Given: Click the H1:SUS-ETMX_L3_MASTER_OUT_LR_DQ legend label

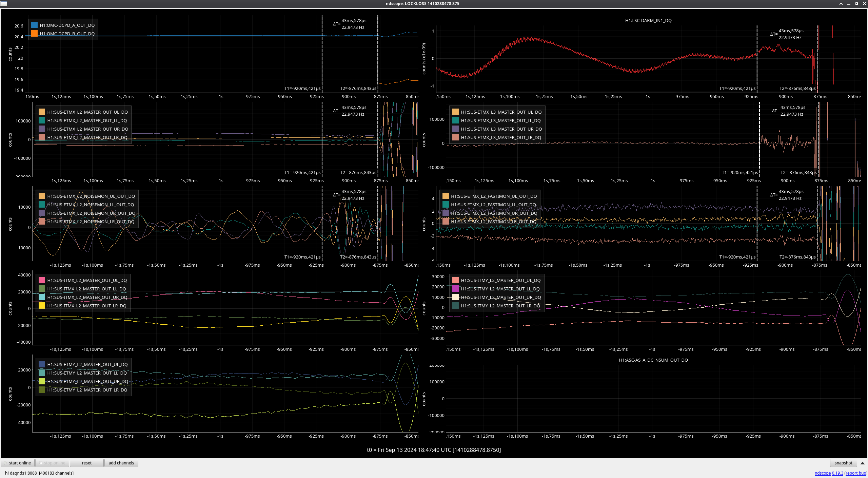Looking at the screenshot, I should (x=501, y=137).
